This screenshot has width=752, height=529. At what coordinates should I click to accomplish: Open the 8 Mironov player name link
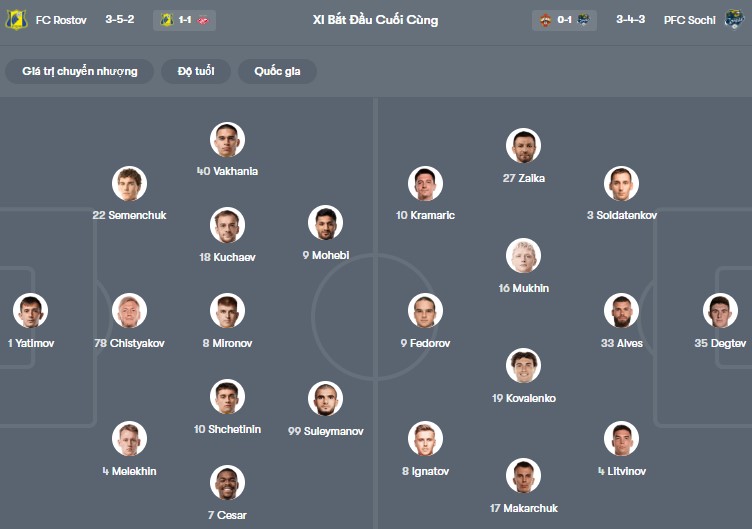pyautogui.click(x=227, y=343)
